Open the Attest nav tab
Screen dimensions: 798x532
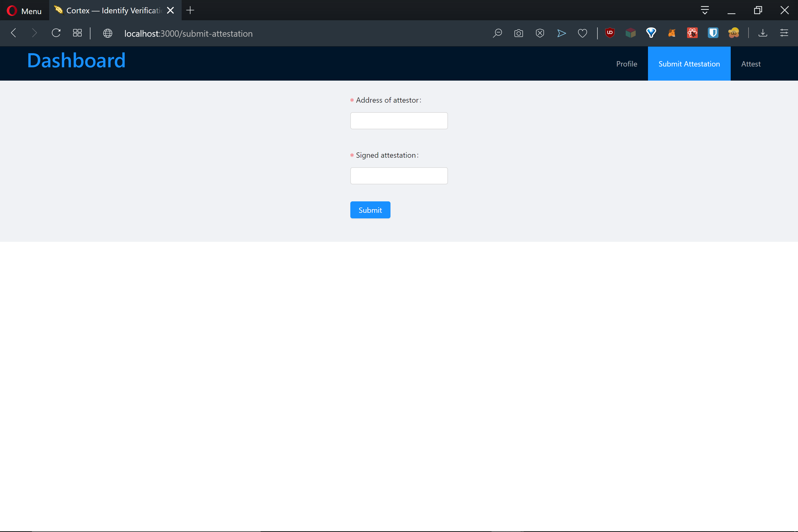(x=750, y=64)
